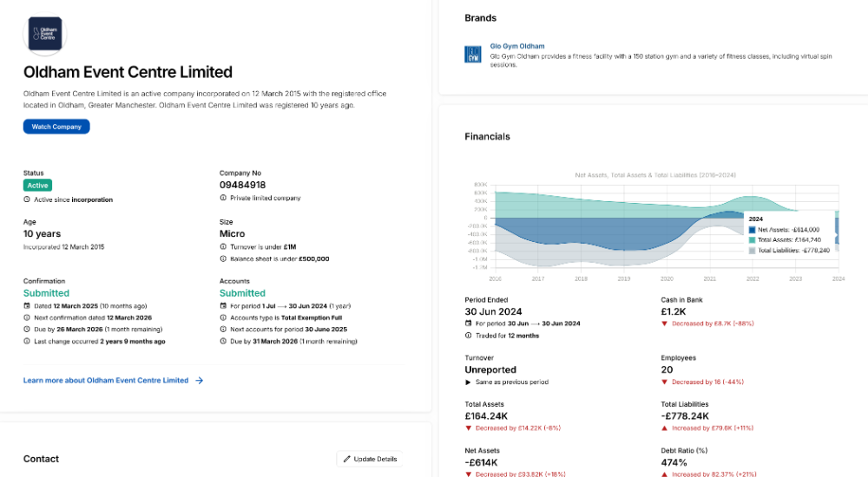Click the info icon beside Private limited company
This screenshot has height=477, width=868.
click(223, 198)
